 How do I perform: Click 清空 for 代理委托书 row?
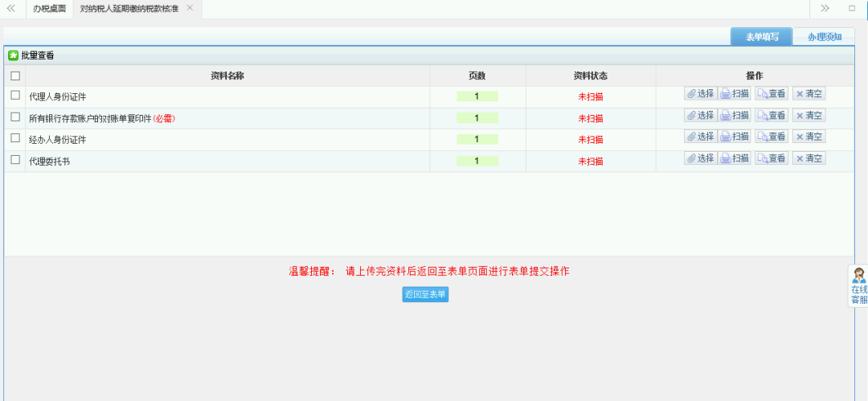809,158
